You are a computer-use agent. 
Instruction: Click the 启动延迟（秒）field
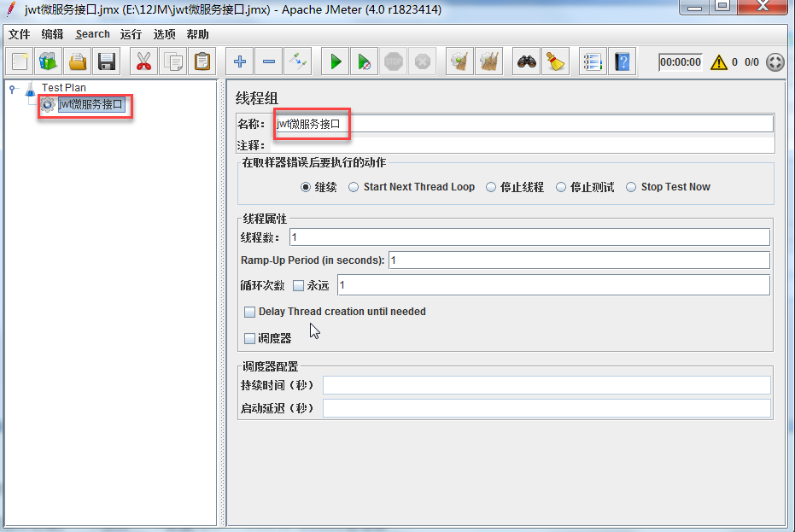[547, 408]
